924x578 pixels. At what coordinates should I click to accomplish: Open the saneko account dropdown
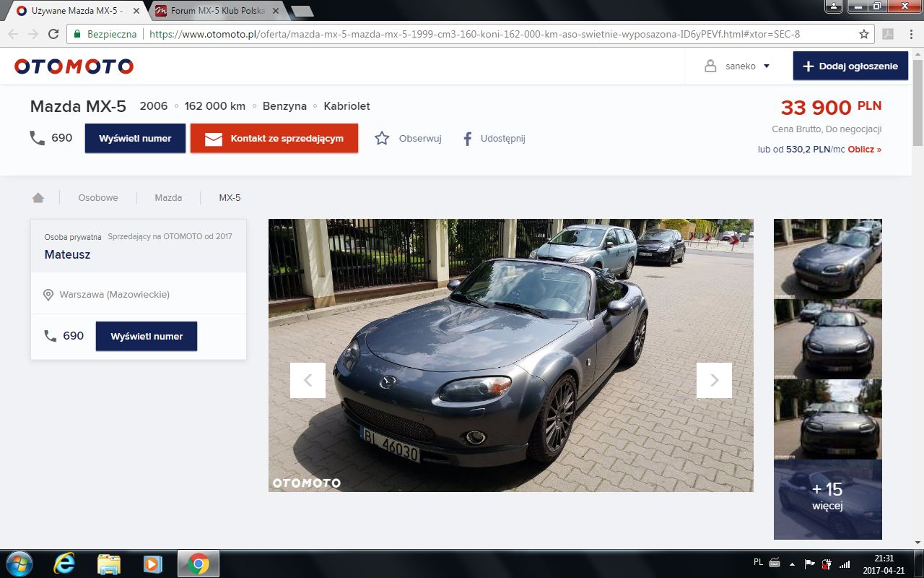click(x=767, y=66)
